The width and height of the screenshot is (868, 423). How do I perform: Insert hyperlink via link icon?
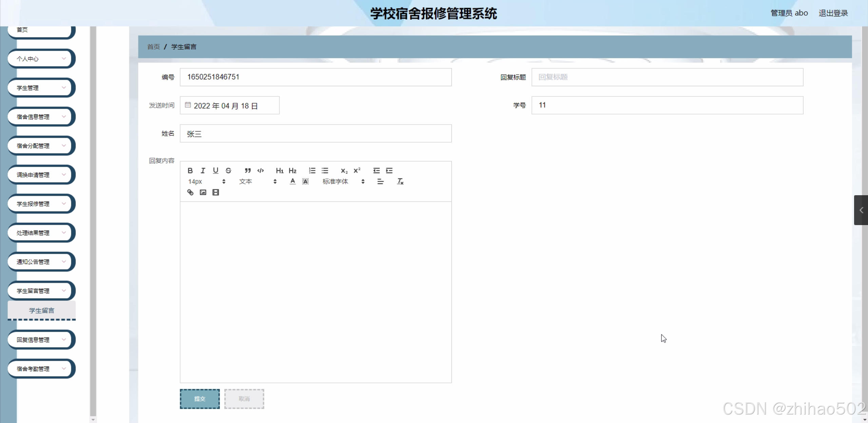pos(190,192)
